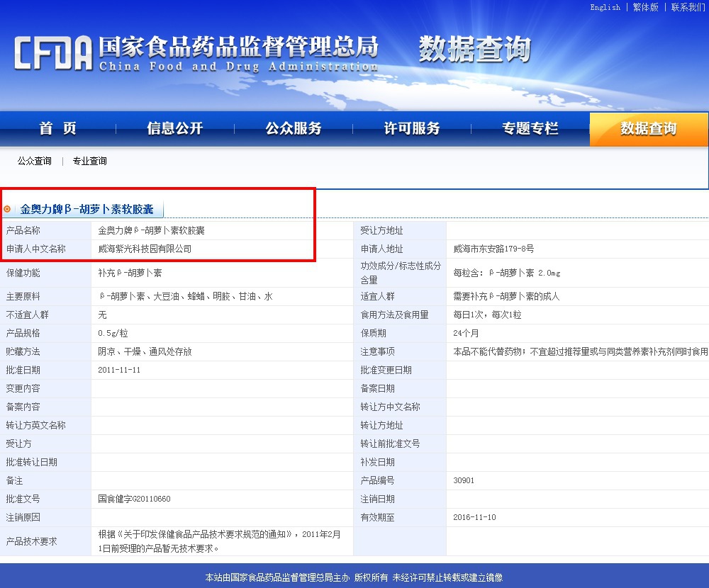The image size is (709, 588).
Task: Switch to 繁体版 traditional Chinese version
Action: 646,7
